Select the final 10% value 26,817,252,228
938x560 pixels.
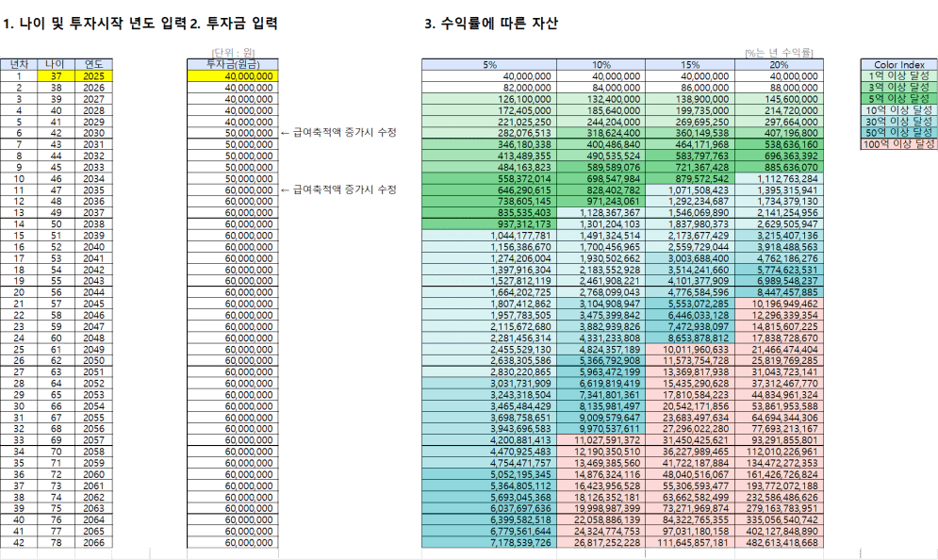[x=601, y=543]
